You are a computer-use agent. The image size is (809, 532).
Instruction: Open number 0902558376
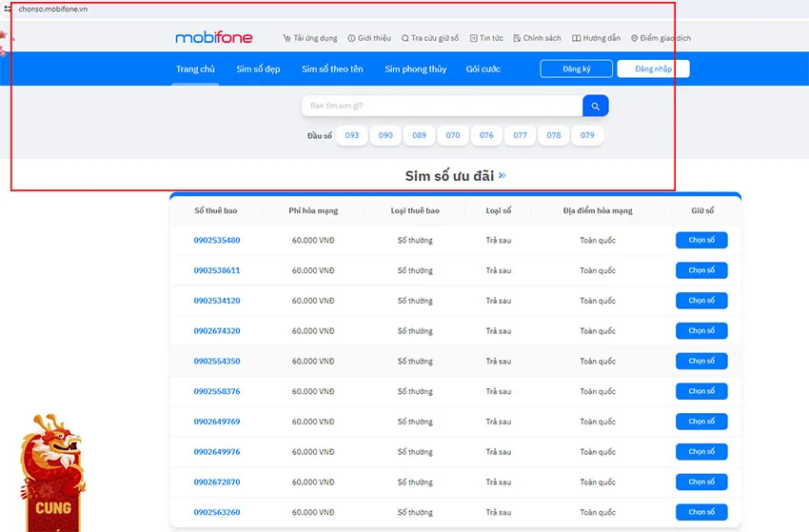[x=217, y=391]
